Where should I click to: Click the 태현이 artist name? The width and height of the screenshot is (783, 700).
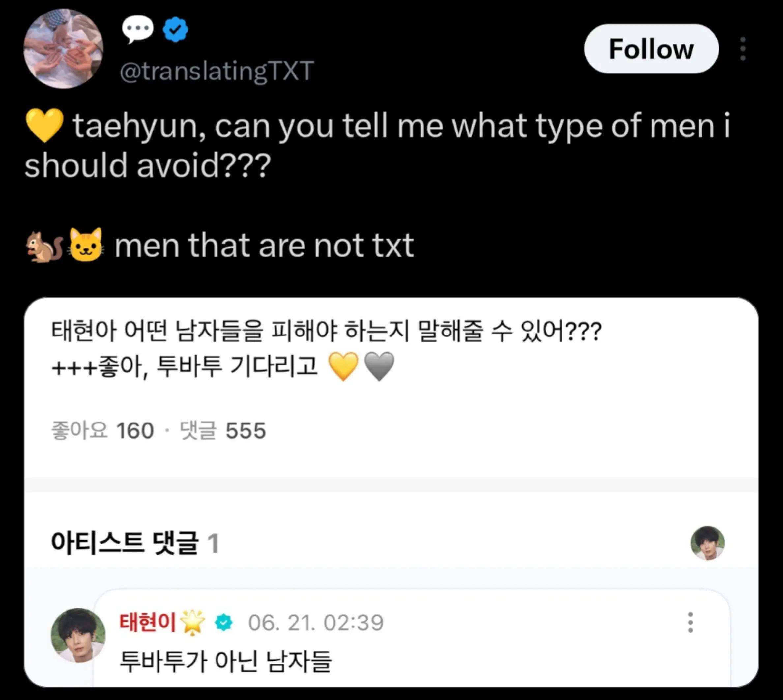click(x=148, y=622)
